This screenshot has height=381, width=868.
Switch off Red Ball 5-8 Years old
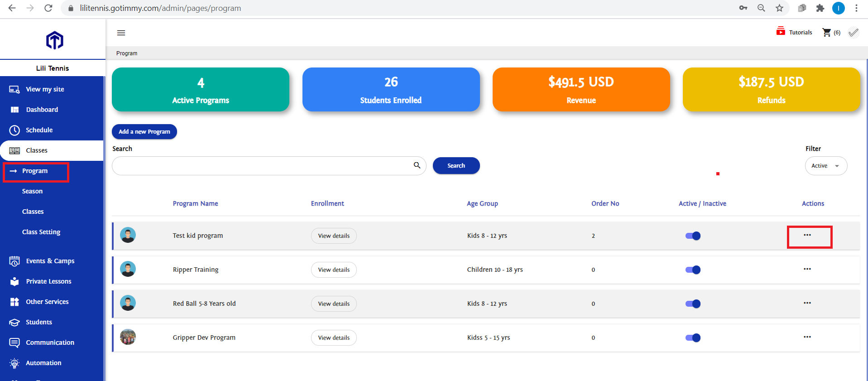tap(693, 304)
